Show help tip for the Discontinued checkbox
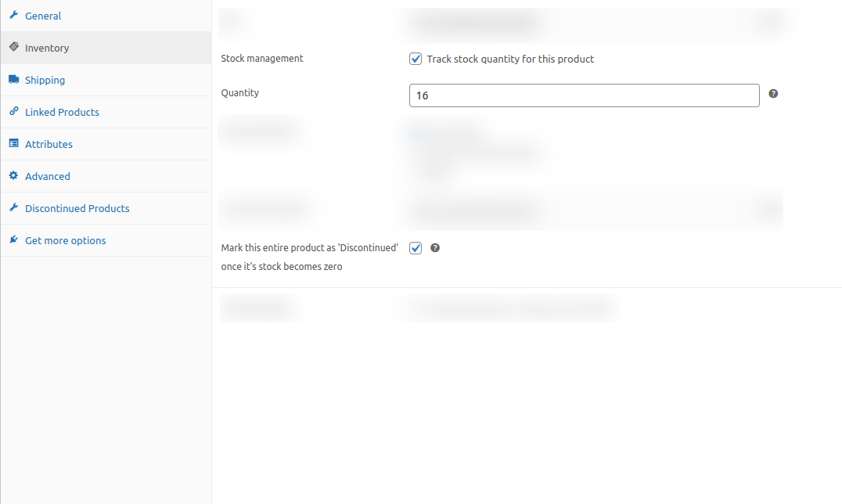This screenshot has width=842, height=504. (435, 248)
